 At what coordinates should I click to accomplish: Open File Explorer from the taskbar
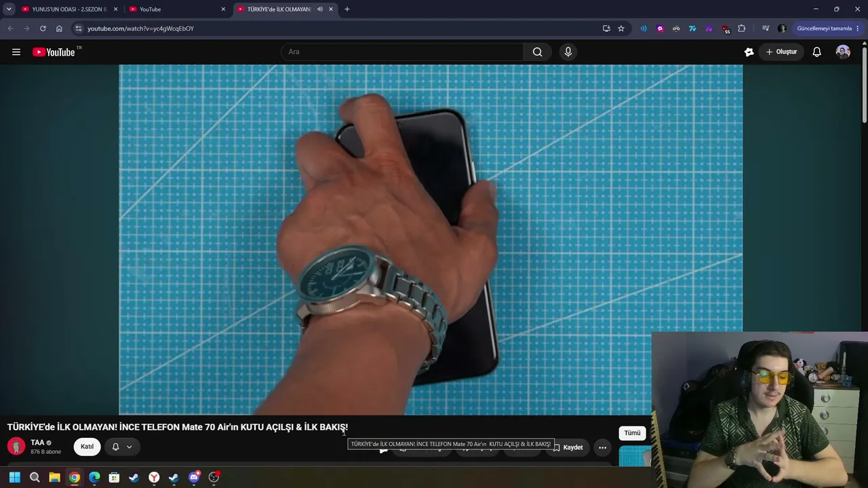(x=54, y=477)
